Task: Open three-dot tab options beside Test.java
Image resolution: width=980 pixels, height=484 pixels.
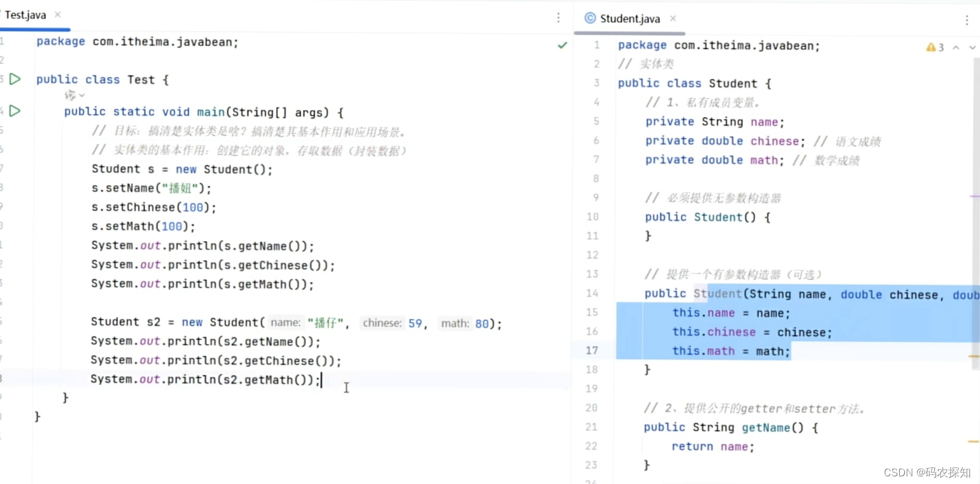Action: (558, 18)
